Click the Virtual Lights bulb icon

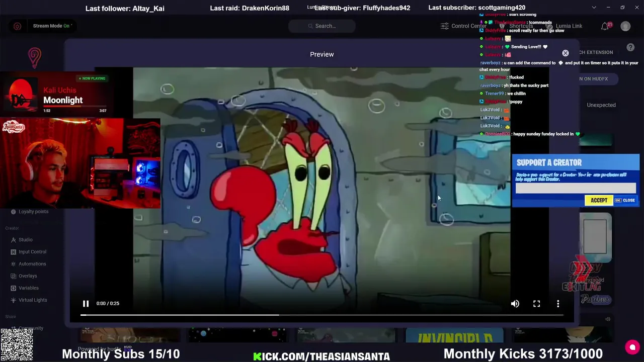(14, 300)
